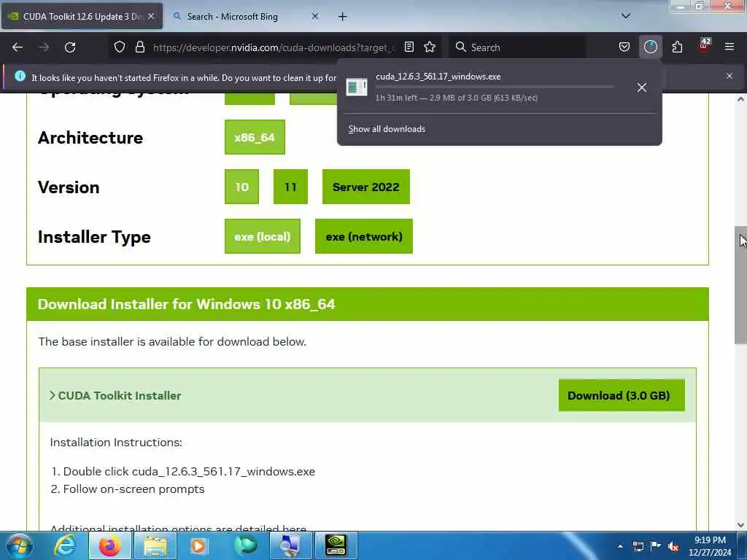
Task: Launch Internet Explorer from taskbar
Action: pyautogui.click(x=65, y=545)
